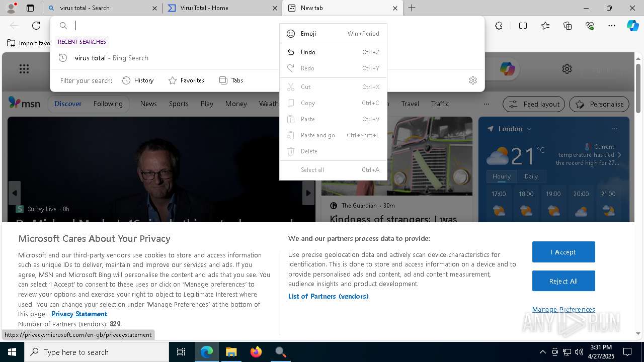
Task: Expand London location dropdown
Action: tap(529, 129)
